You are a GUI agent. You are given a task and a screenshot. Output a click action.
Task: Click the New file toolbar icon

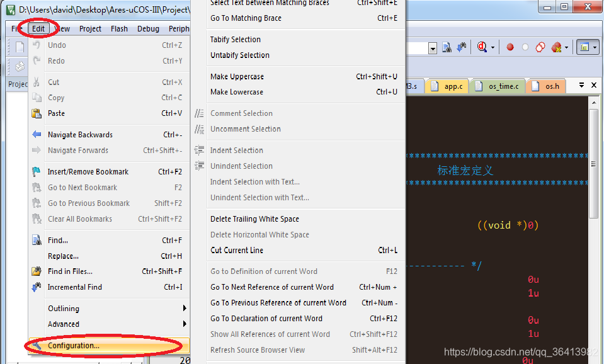pos(20,47)
